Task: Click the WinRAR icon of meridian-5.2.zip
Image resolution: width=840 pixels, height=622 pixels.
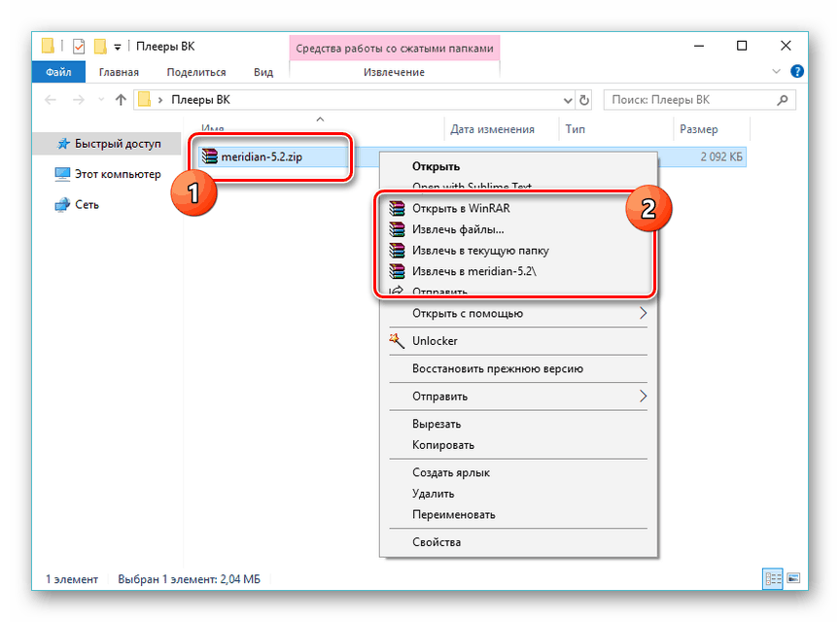Action: pyautogui.click(x=209, y=156)
